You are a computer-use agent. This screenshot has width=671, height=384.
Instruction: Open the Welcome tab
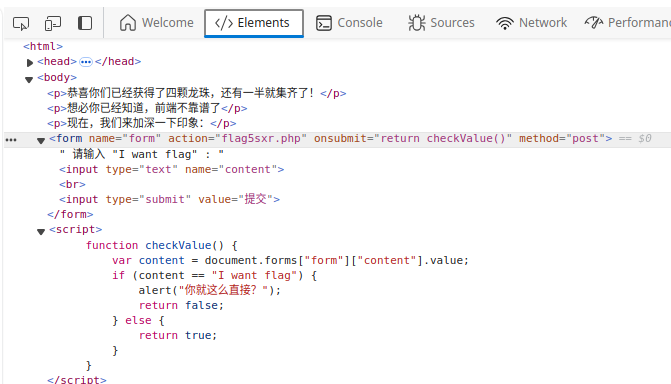coord(156,23)
